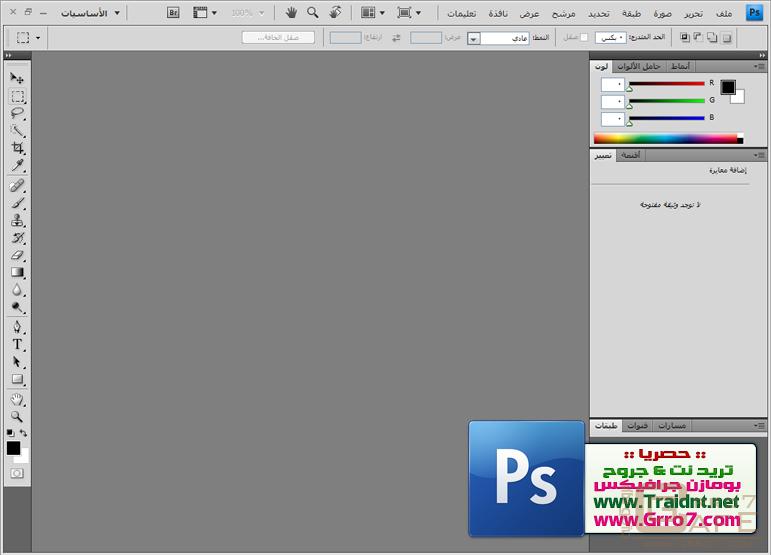Select the Brush tool
The height and width of the screenshot is (555, 771).
[x=17, y=203]
